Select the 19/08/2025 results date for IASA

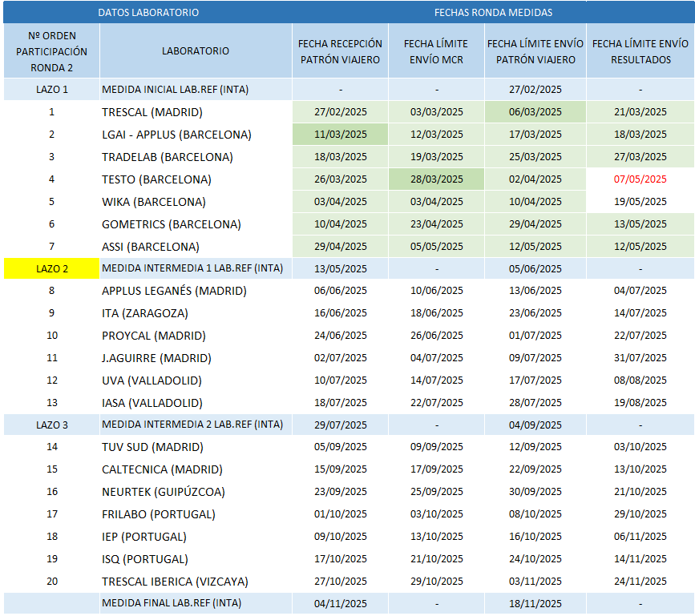pyautogui.click(x=640, y=403)
